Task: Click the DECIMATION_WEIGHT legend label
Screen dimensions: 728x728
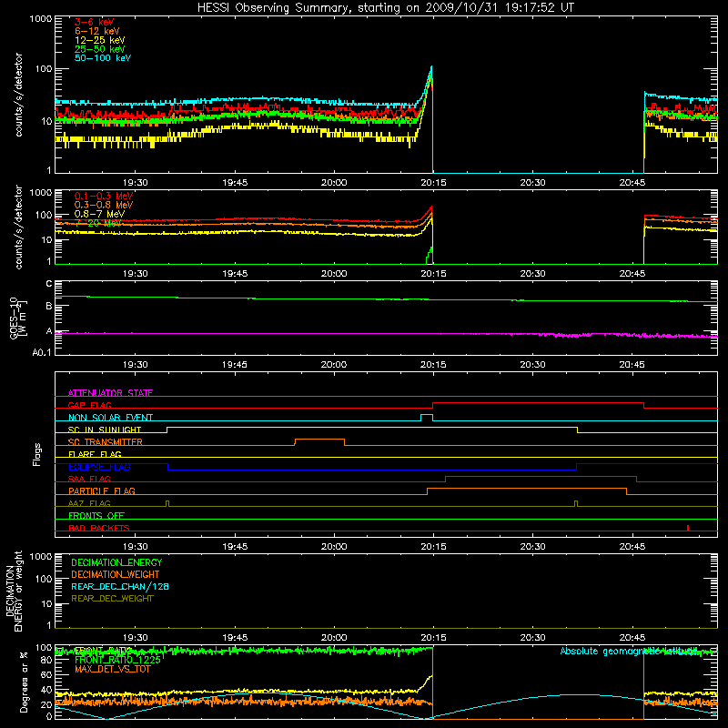Action: (116, 574)
